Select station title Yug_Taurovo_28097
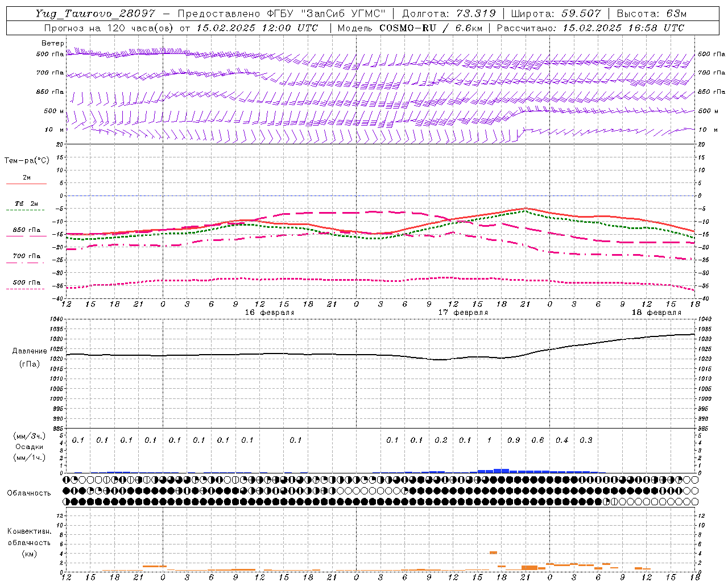 pos(96,14)
